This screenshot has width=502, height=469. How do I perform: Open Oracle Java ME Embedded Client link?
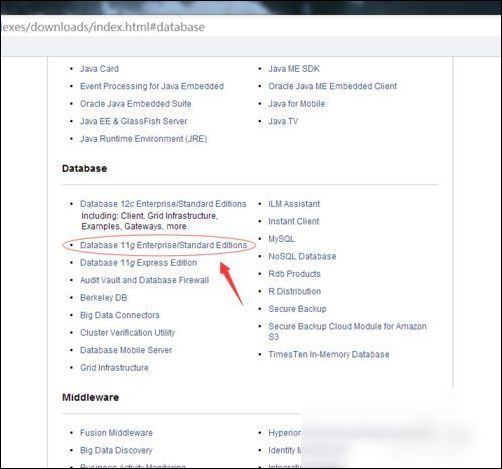(x=333, y=86)
